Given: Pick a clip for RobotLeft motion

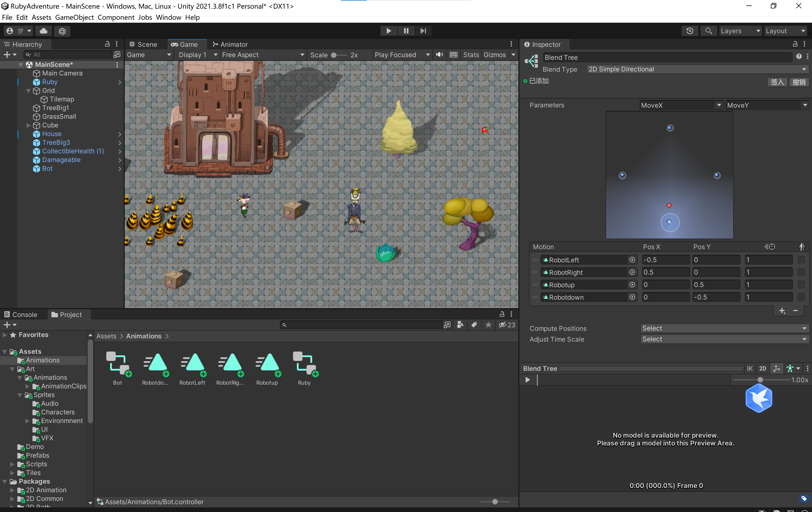Looking at the screenshot, I should 632,260.
